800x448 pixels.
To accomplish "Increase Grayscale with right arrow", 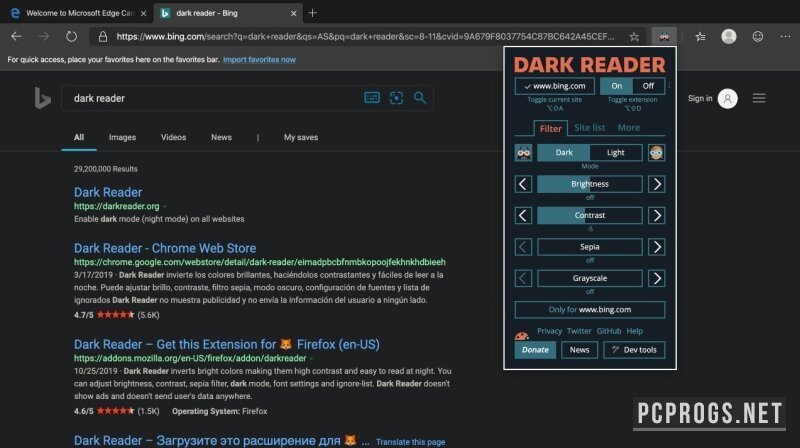I will click(x=657, y=279).
